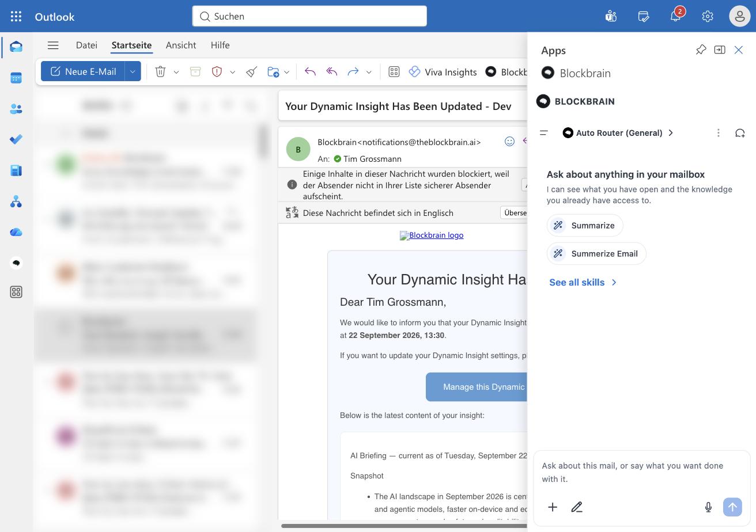Open Outlook settings gear
Image resolution: width=756 pixels, height=532 pixels.
click(708, 16)
